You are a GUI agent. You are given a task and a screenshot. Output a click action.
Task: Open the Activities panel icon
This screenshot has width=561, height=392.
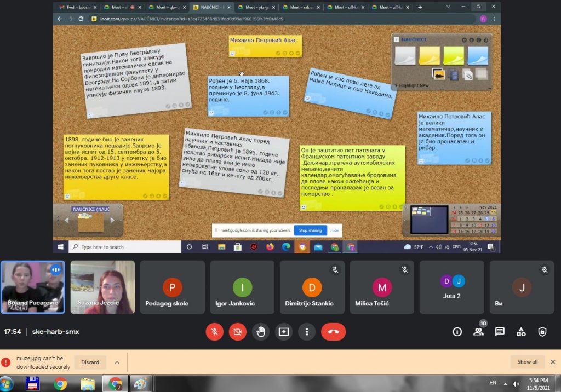(521, 332)
